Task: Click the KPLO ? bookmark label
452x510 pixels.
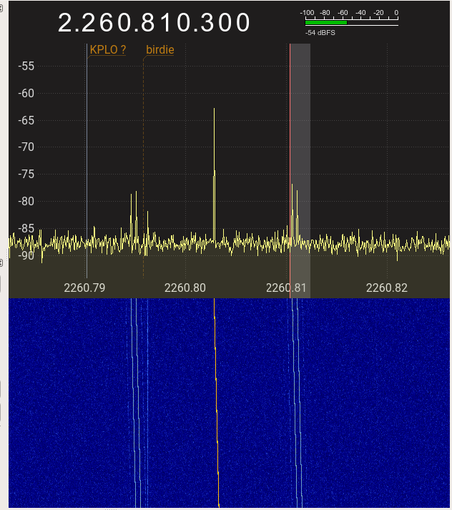Action: (x=108, y=50)
